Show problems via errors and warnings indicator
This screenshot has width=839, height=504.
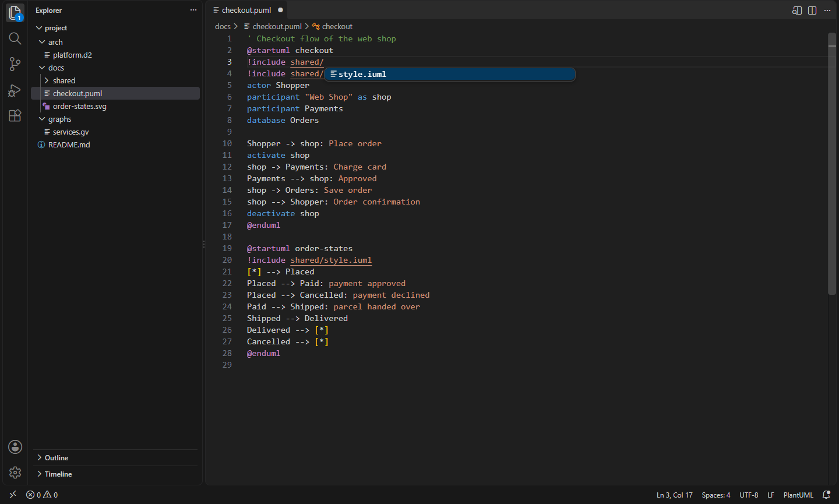[x=42, y=495]
